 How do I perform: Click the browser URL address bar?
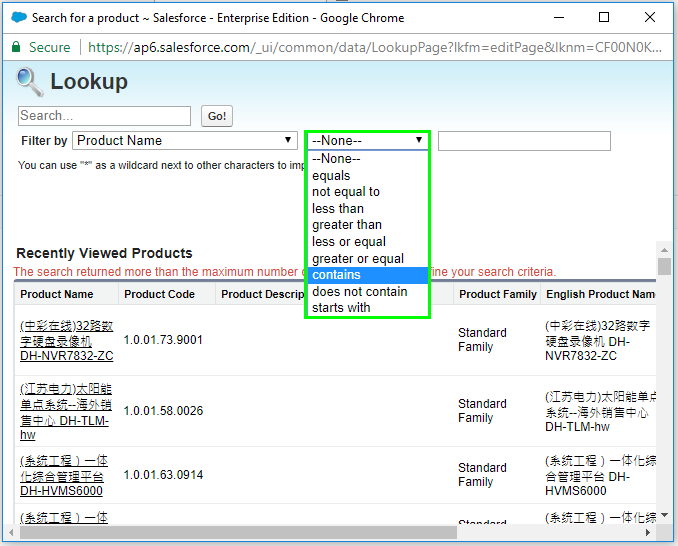click(x=374, y=47)
